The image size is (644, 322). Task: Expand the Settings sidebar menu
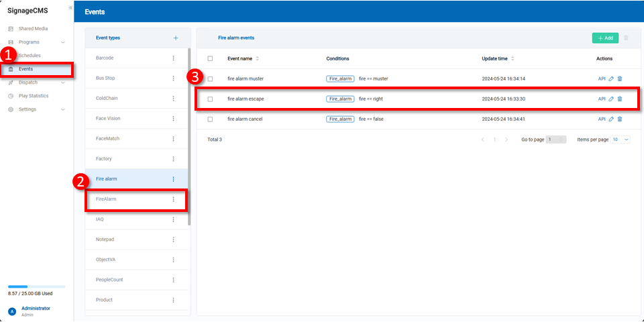(62, 109)
